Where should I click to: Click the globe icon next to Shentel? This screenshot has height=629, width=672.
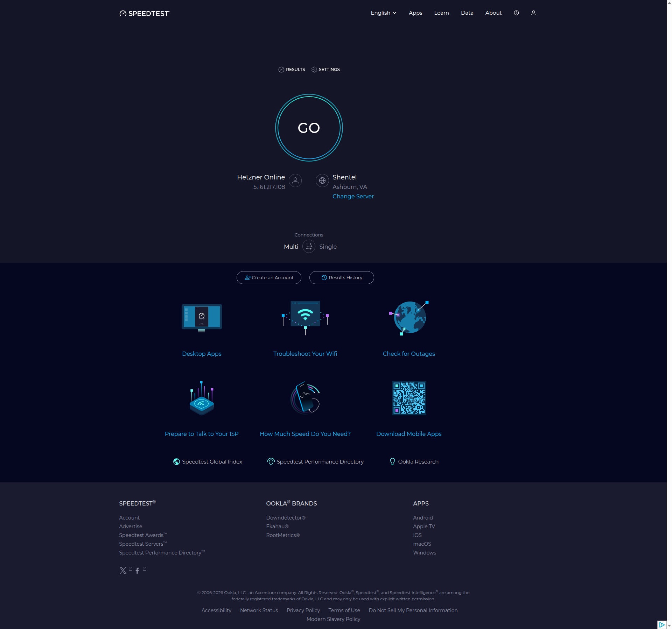click(x=322, y=181)
